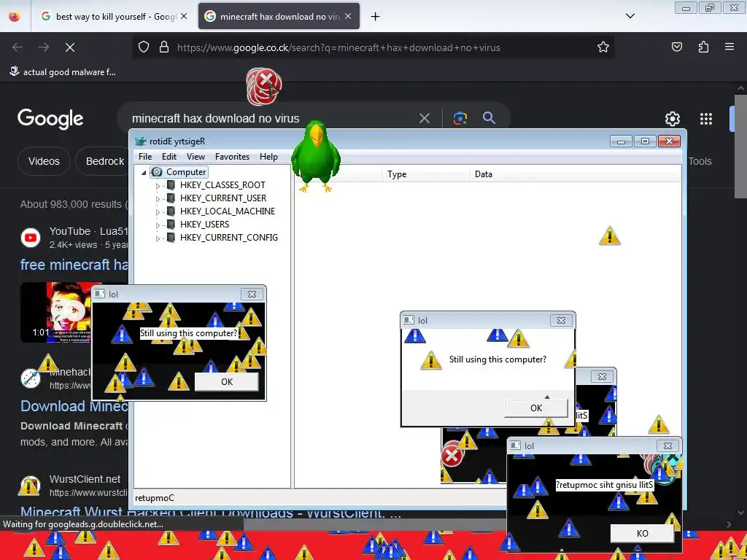Click the WurstClient.net result favicon

(x=29, y=486)
